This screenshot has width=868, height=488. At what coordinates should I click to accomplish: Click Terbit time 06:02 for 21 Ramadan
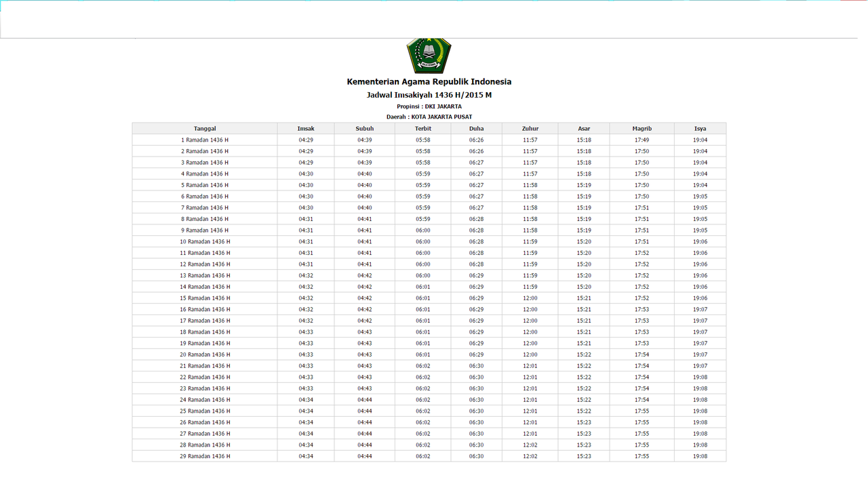click(x=423, y=366)
